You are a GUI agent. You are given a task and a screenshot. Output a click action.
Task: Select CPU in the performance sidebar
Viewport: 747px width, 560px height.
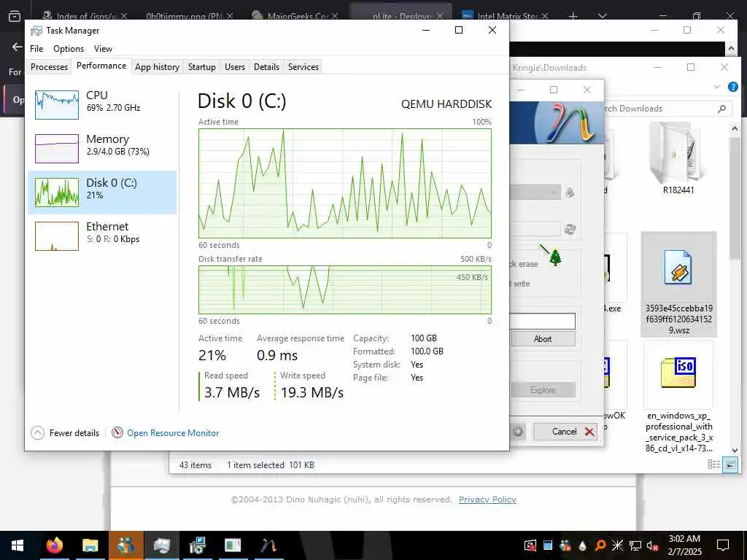point(102,105)
